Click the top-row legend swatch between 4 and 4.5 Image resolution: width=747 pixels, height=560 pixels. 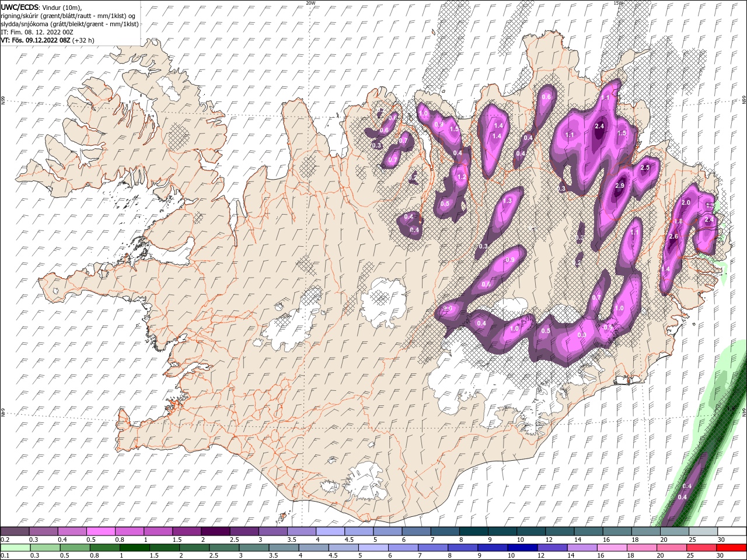(330, 531)
